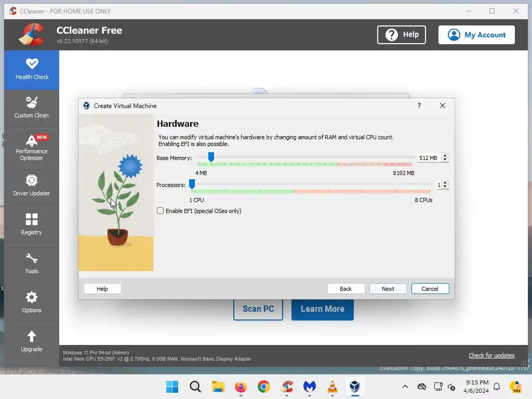Click Next in the virtual machine wizard

point(388,289)
